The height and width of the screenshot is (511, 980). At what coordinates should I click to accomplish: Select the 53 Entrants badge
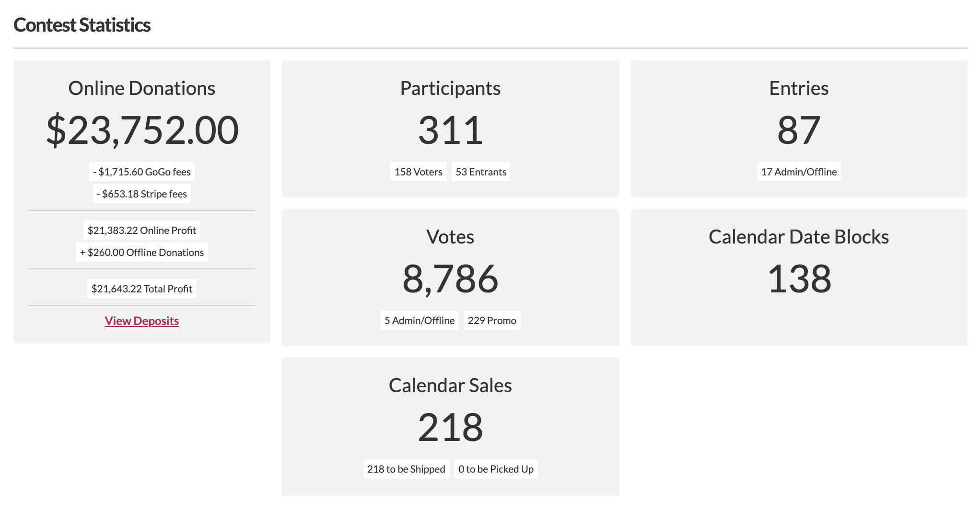point(481,172)
